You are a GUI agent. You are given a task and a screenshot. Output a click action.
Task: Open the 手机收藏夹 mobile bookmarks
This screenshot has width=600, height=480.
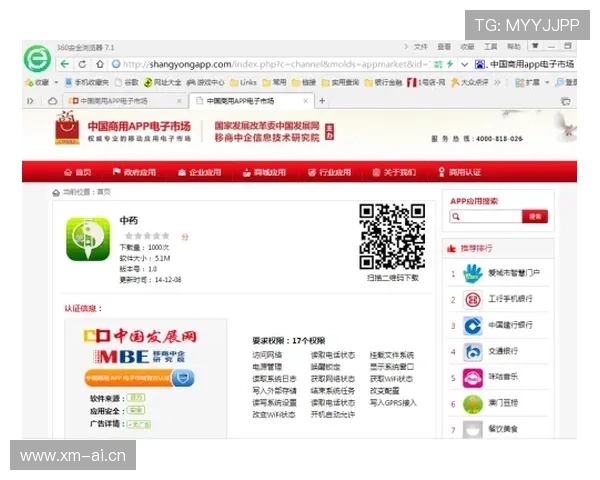coord(87,82)
